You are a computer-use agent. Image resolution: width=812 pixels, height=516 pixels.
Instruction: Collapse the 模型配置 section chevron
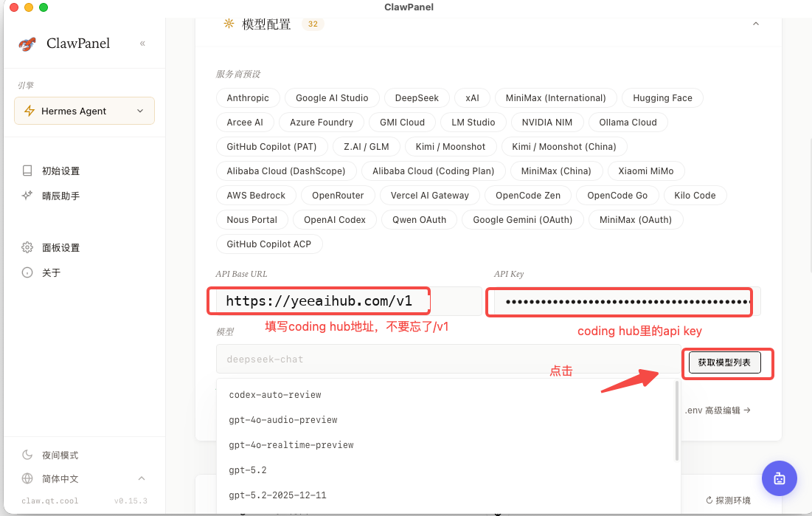(x=755, y=24)
